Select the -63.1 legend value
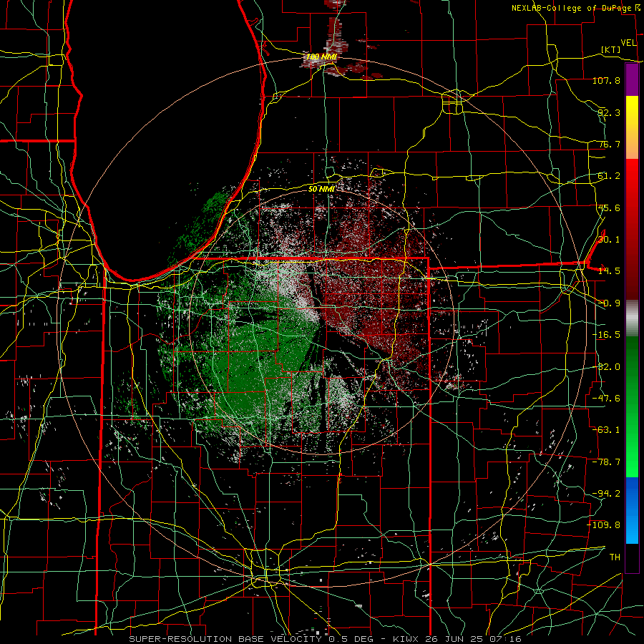The image size is (644, 644). (x=606, y=430)
